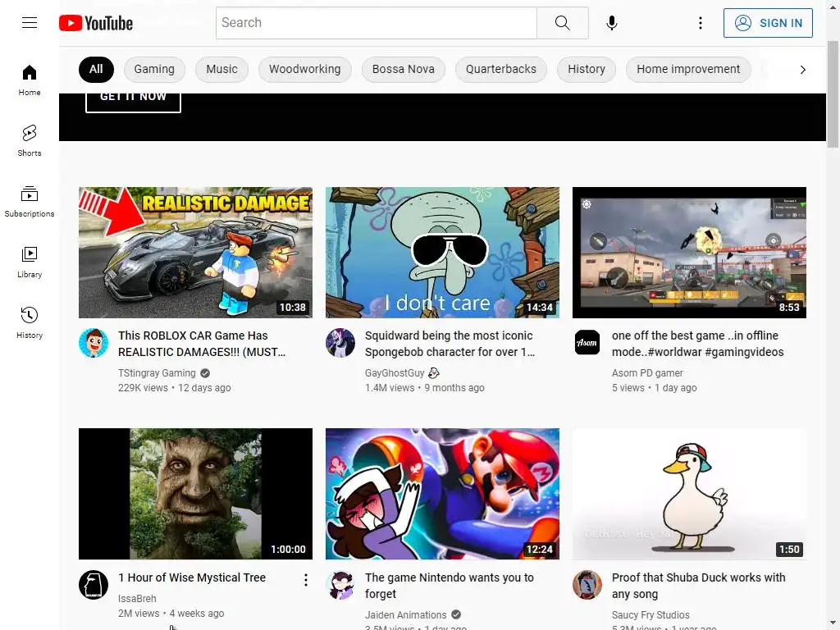Open IssaBreh channel avatar

(x=94, y=584)
